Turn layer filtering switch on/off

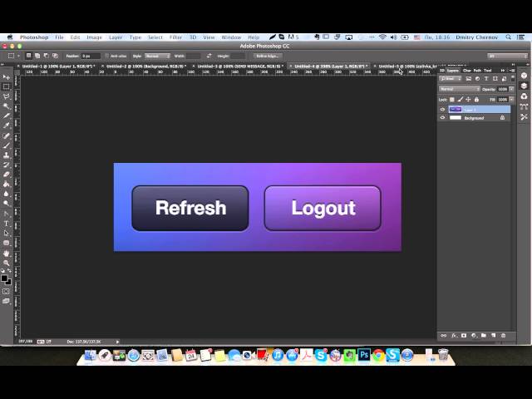point(513,78)
